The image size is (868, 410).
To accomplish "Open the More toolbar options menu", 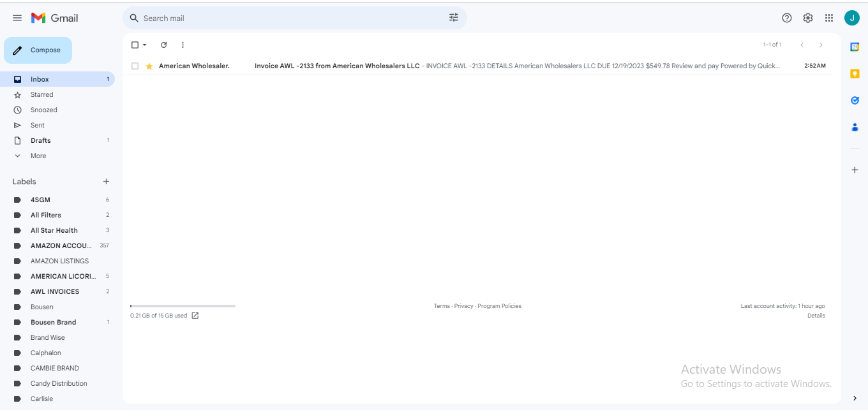I will point(183,45).
